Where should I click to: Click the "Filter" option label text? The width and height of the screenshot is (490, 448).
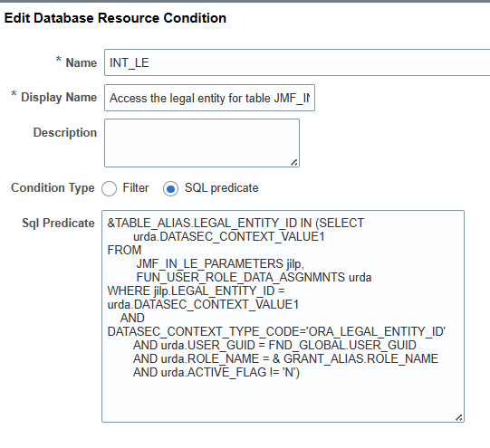(136, 188)
